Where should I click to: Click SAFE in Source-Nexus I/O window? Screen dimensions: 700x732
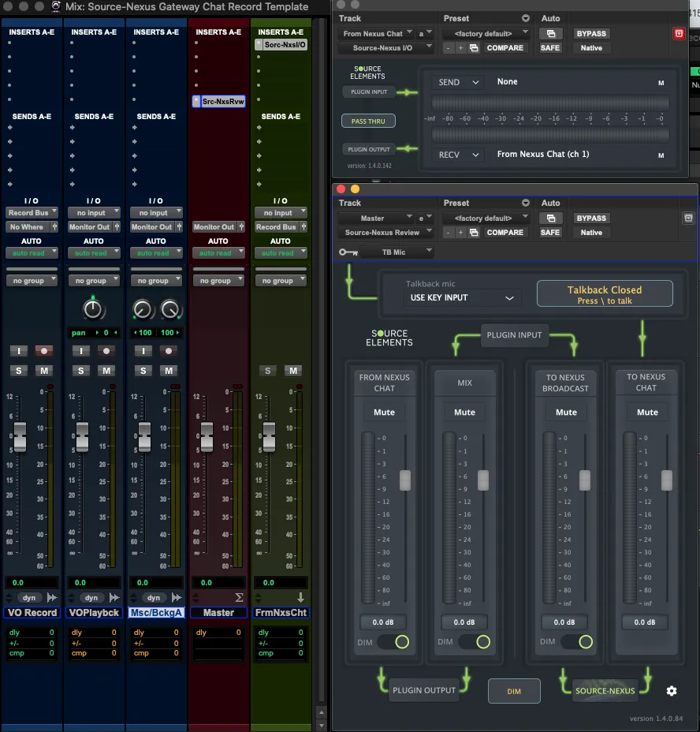pos(550,48)
